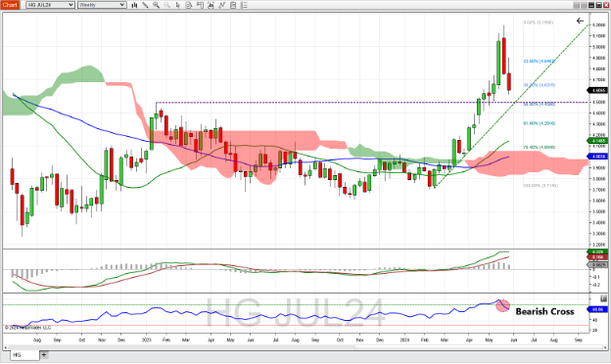Click the first gray window link button
Screen dimensions: 611x364
point(577,5)
